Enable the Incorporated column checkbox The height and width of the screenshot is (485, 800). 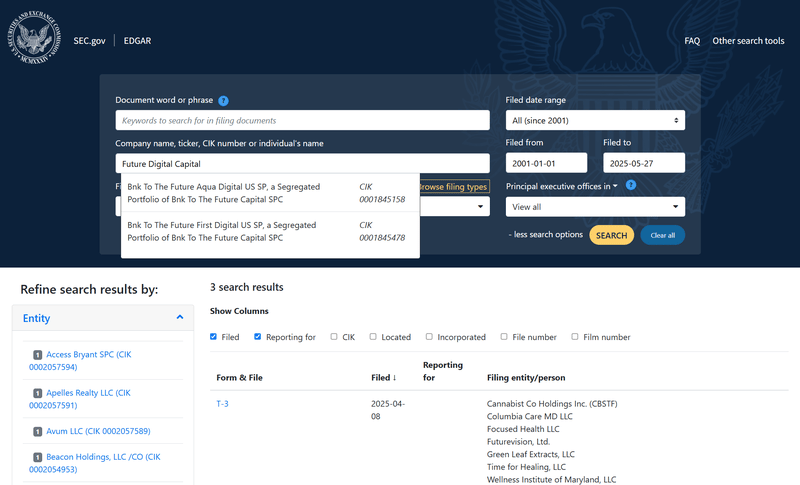pyautogui.click(x=429, y=337)
